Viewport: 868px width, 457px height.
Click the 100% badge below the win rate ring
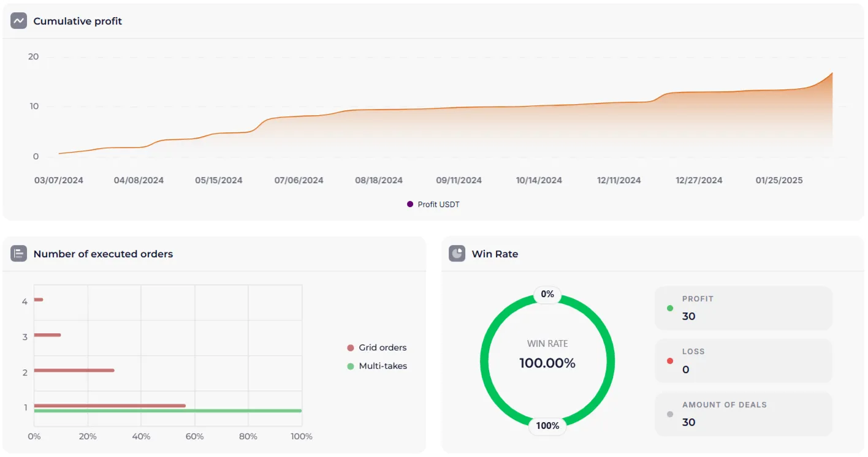(x=547, y=426)
